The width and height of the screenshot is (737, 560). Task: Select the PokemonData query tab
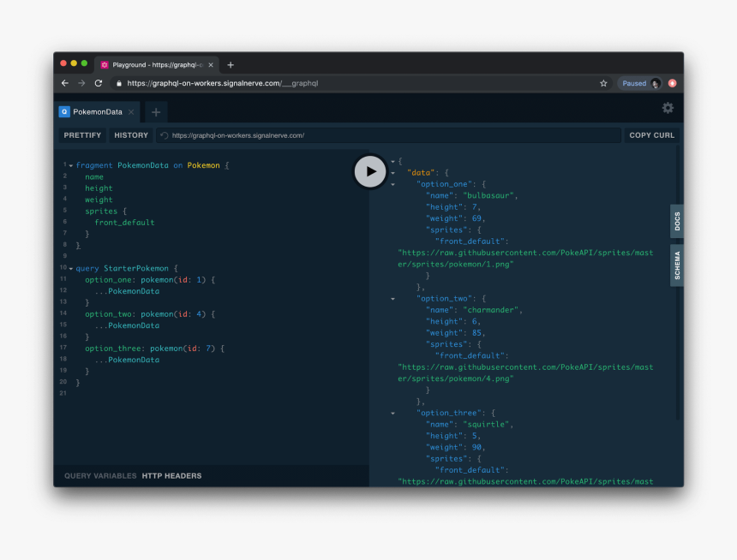pyautogui.click(x=98, y=112)
